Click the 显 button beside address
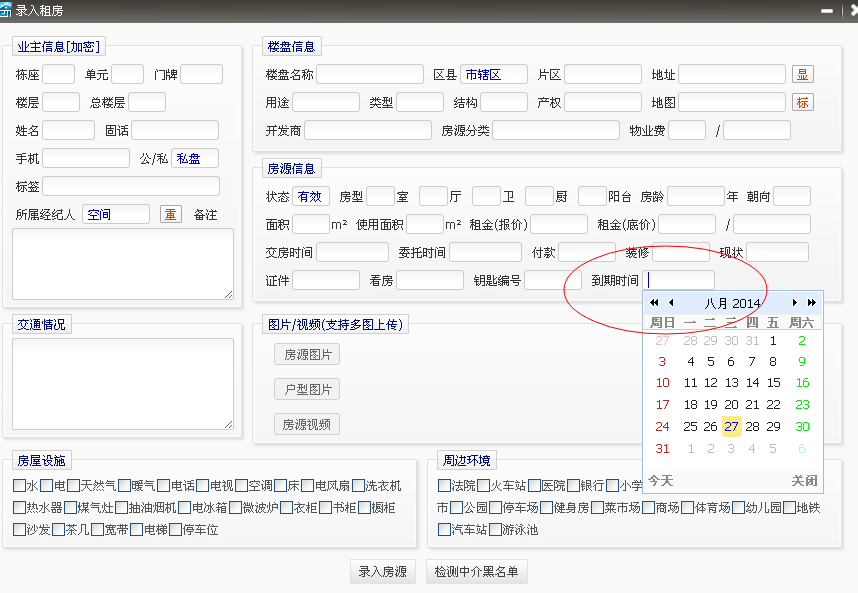 (802, 75)
